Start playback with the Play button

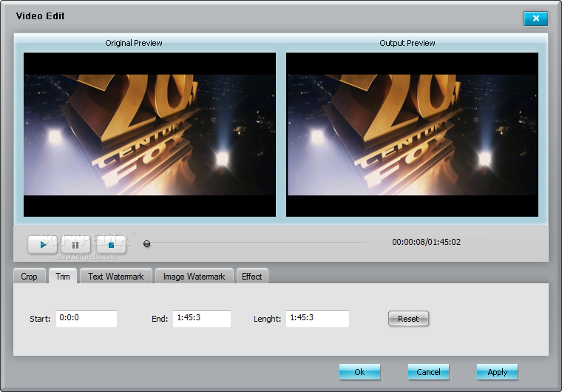(43, 245)
